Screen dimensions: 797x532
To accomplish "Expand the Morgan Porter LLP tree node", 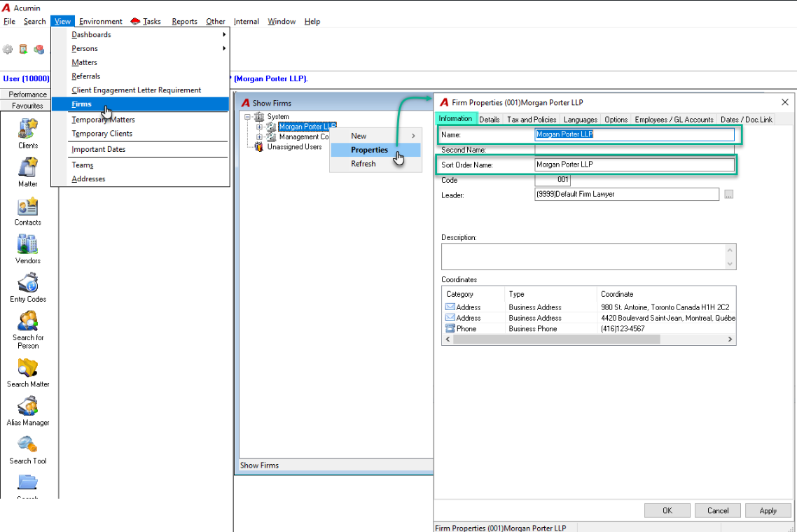I will tap(259, 127).
